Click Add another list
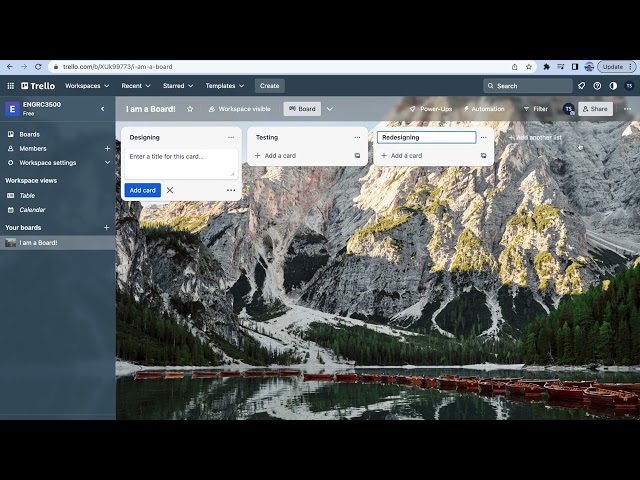Image resolution: width=640 pixels, height=480 pixels. [535, 138]
